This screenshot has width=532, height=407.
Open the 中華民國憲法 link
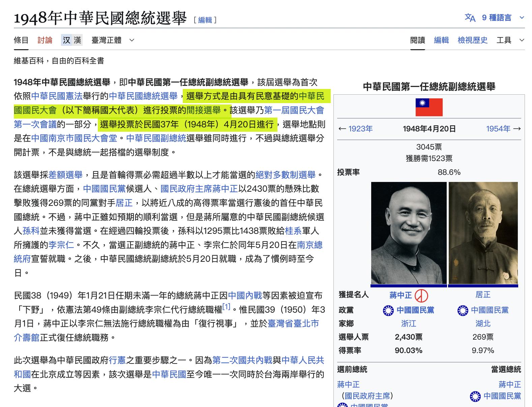point(57,96)
